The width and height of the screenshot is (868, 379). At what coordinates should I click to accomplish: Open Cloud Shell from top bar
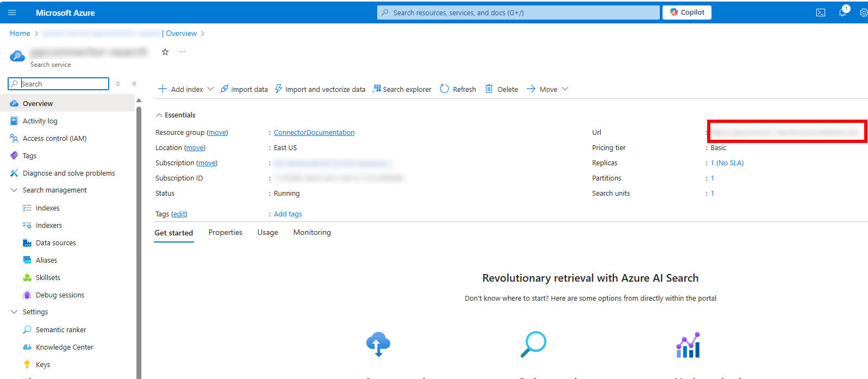[821, 13]
